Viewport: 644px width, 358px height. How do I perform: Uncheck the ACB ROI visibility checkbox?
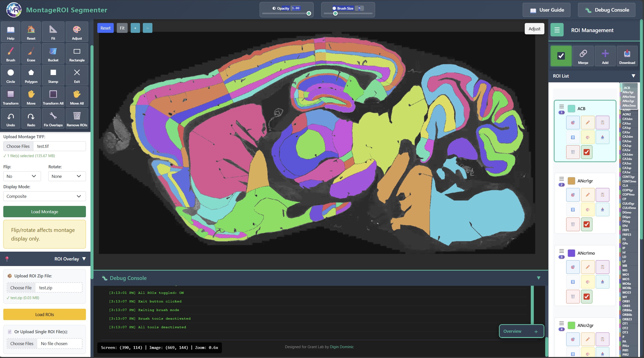587,152
